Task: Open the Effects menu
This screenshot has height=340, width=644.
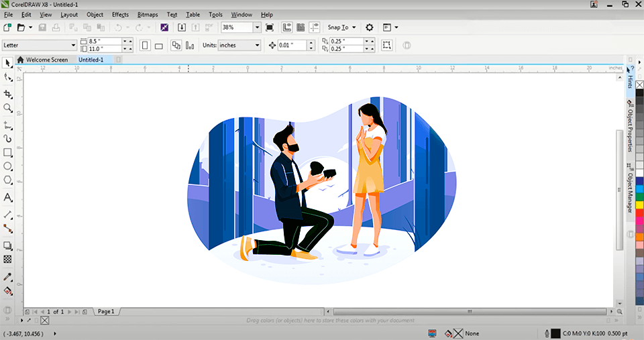Action: 120,14
